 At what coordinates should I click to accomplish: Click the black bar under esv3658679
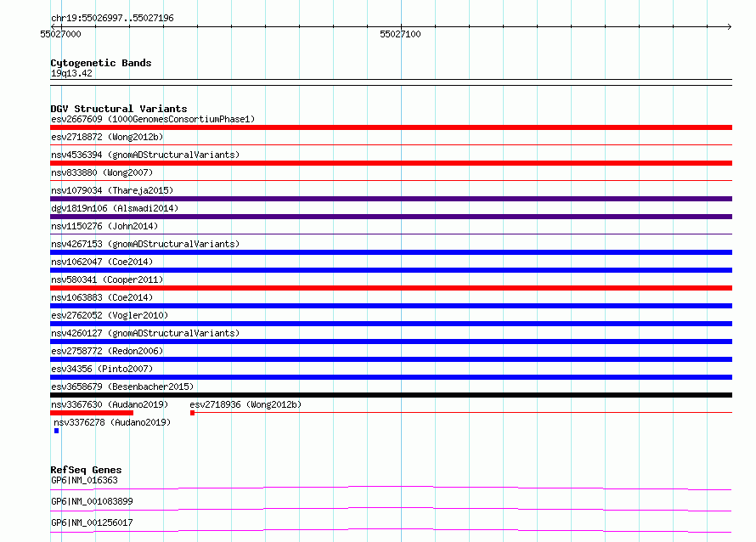point(391,395)
